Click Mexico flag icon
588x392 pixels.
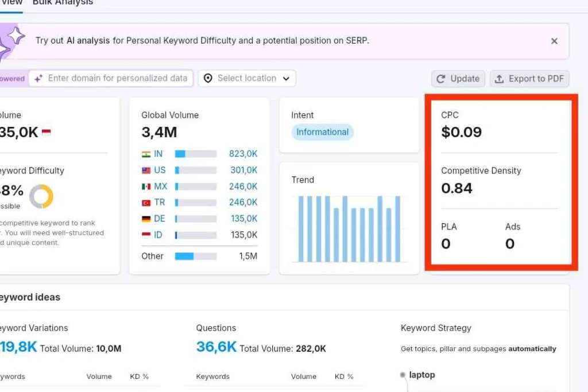tap(146, 187)
